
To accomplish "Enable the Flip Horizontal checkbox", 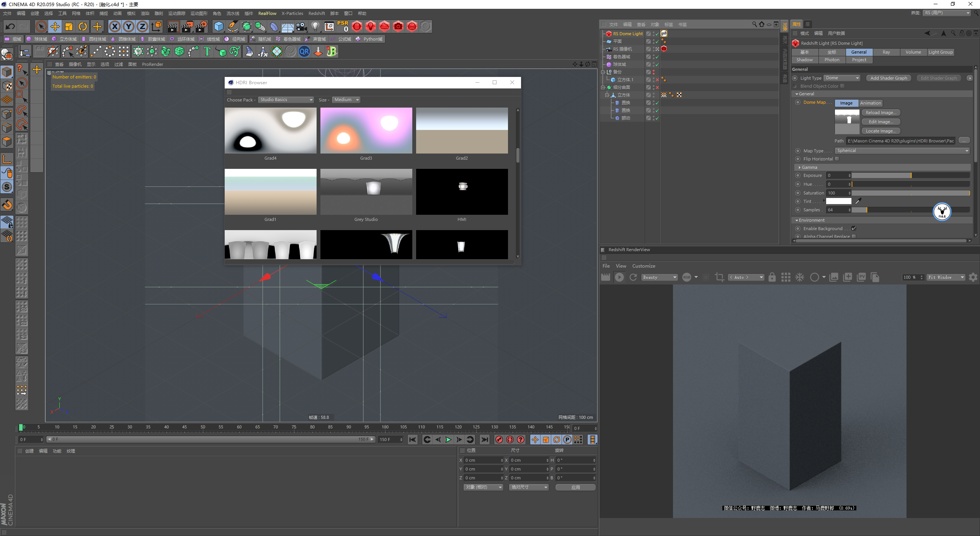I will [x=837, y=159].
